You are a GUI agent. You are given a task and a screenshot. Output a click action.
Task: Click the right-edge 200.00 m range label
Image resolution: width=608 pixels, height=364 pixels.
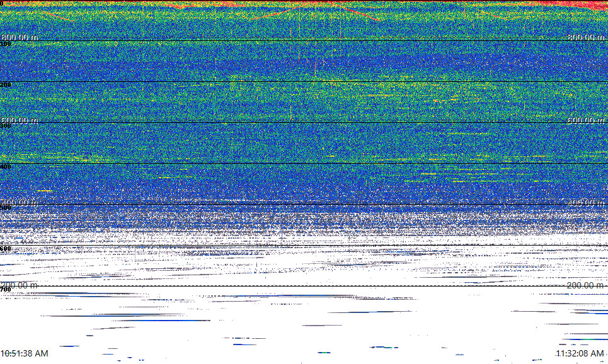tap(585, 285)
